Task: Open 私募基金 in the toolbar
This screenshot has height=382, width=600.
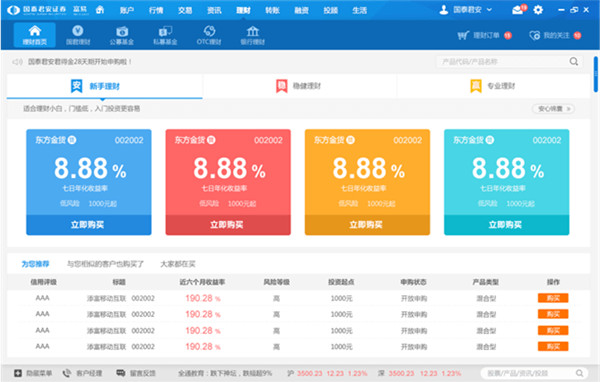Action: click(165, 35)
